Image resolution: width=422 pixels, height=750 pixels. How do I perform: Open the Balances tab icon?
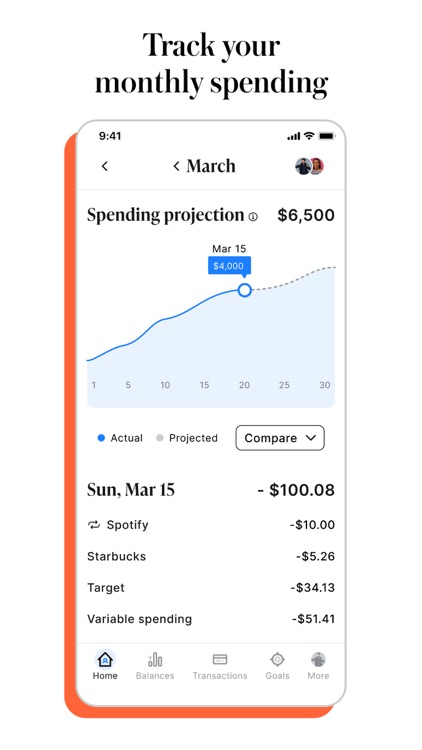155,660
